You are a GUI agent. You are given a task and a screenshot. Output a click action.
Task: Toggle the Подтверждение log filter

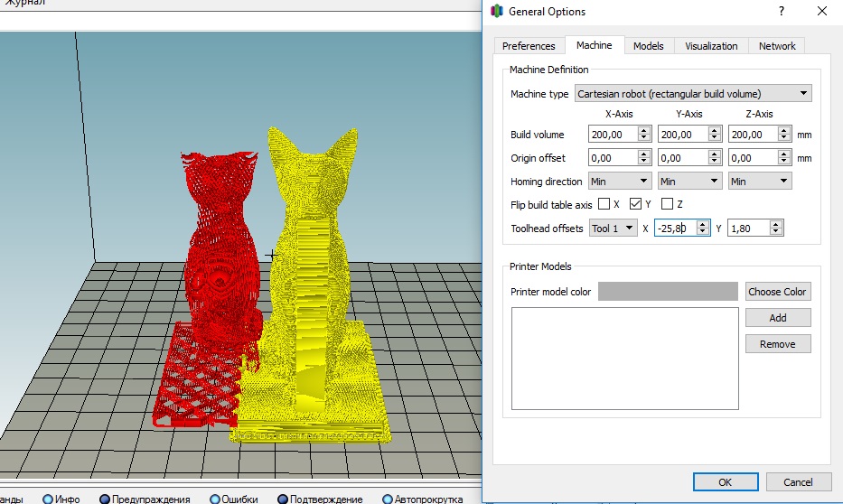click(x=321, y=499)
